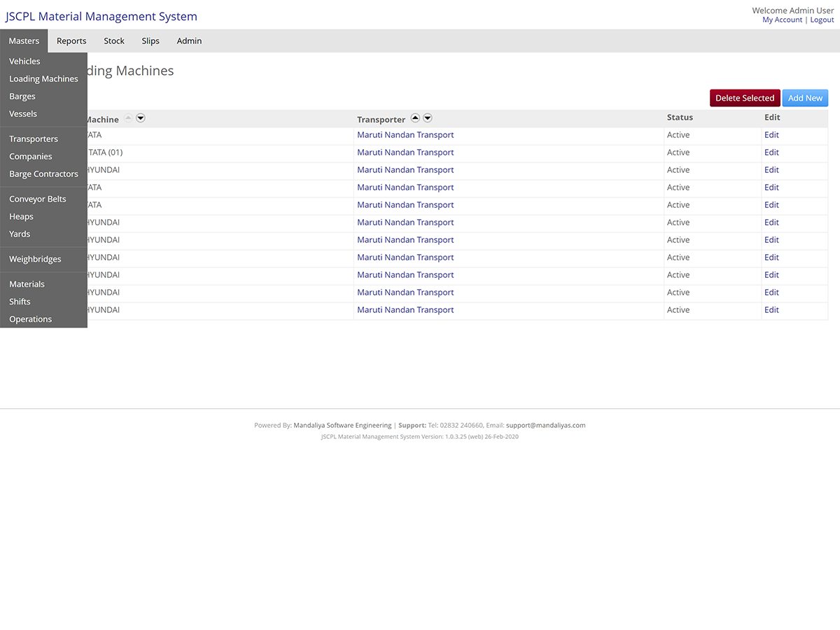The width and height of the screenshot is (840, 630).
Task: Open the Admin menu
Action: [189, 41]
